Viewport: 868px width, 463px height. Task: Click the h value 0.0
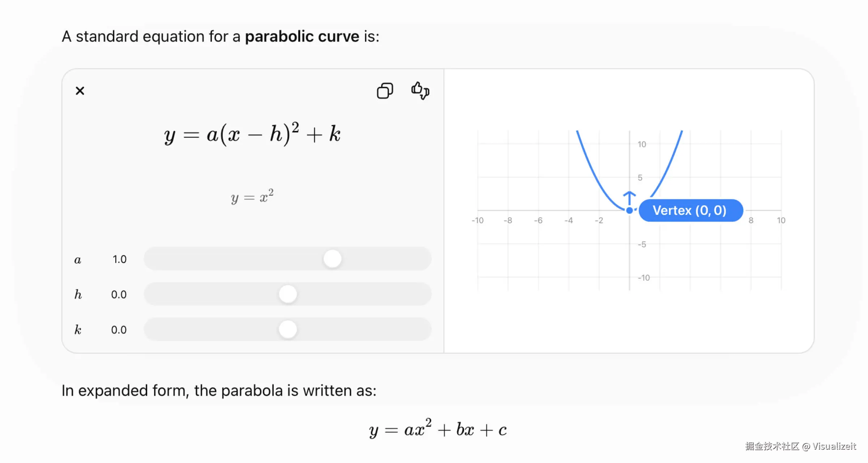119,294
